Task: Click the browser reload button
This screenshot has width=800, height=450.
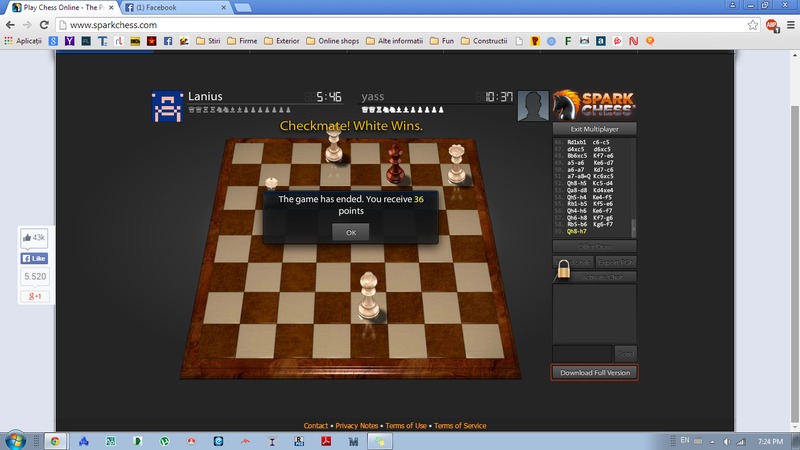Action: [x=47, y=24]
